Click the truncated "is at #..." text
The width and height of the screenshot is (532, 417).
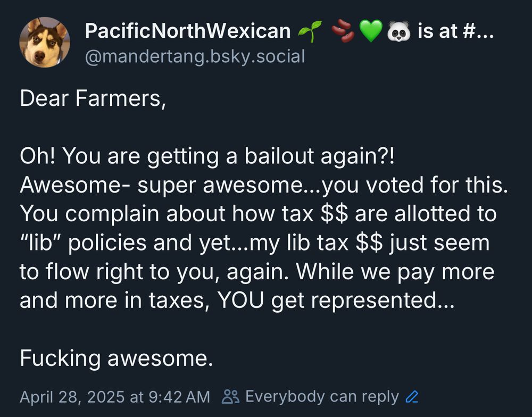[x=456, y=31]
